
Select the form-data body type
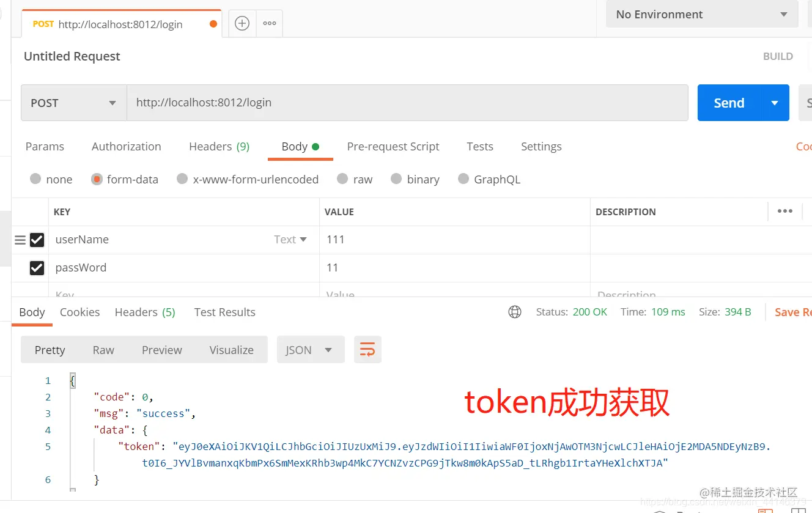[x=97, y=179]
